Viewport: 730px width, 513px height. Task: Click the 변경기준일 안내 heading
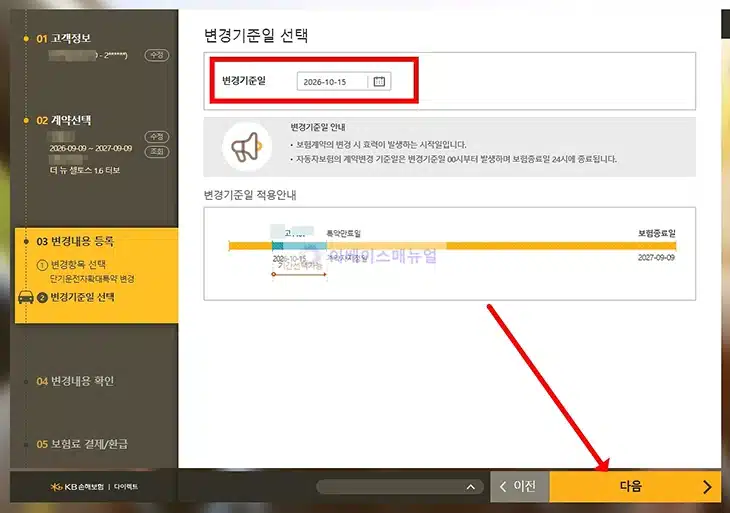tap(318, 127)
